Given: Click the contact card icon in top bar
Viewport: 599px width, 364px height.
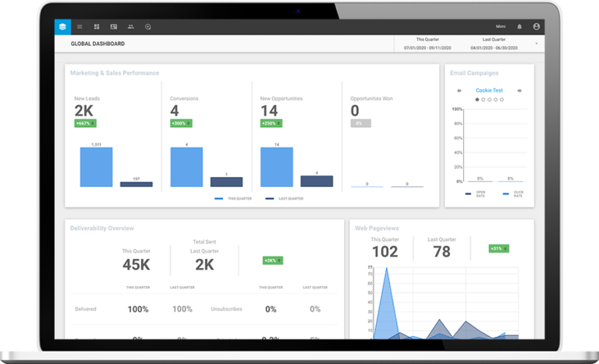Looking at the screenshot, I should point(114,27).
